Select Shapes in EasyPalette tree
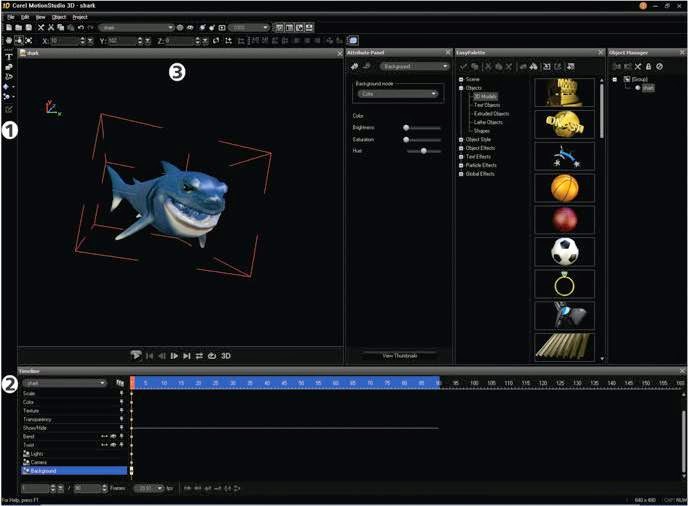 (481, 131)
